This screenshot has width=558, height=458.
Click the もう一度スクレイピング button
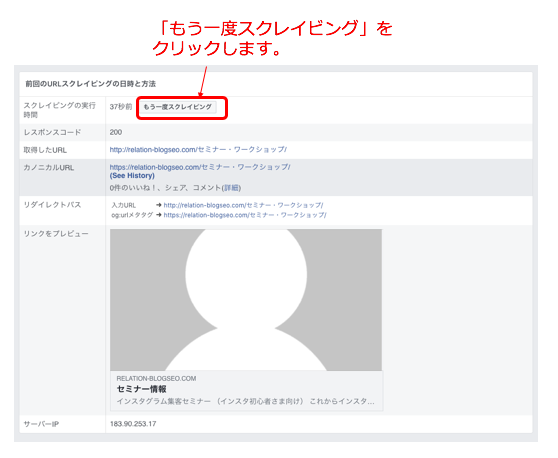178,107
